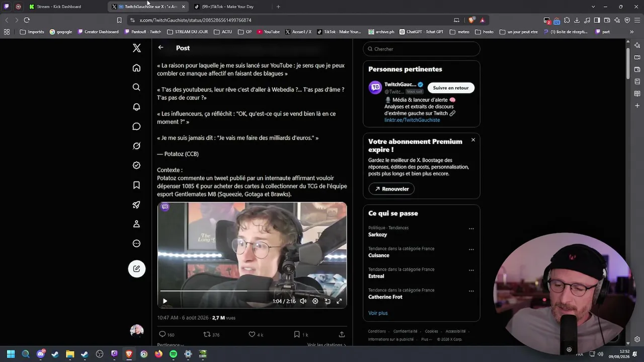Click the Voir plus link
This screenshot has width=644, height=362.
pyautogui.click(x=378, y=313)
